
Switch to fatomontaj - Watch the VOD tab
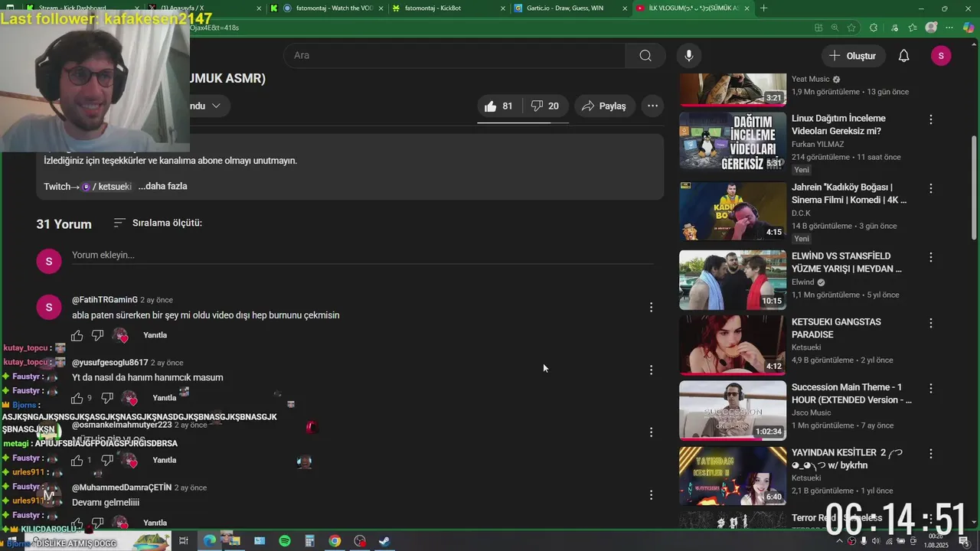pyautogui.click(x=325, y=8)
